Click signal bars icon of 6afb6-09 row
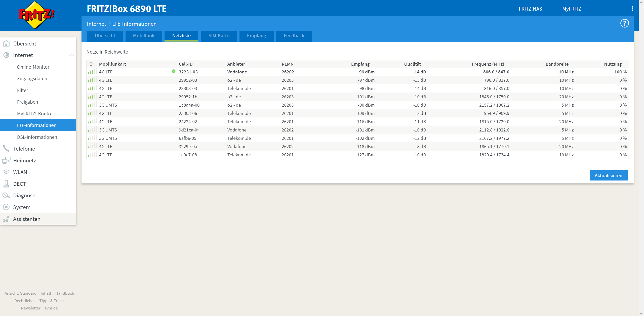 (92, 138)
